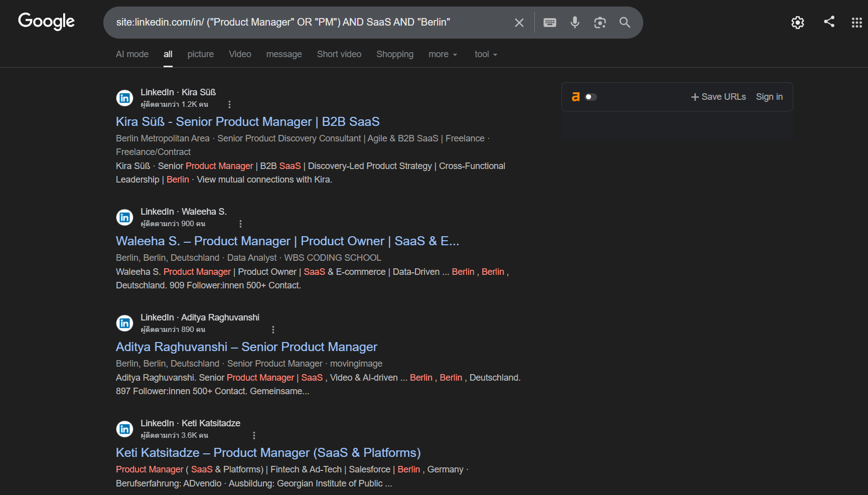Open the message tab
This screenshot has width=868, height=495.
[x=284, y=54]
